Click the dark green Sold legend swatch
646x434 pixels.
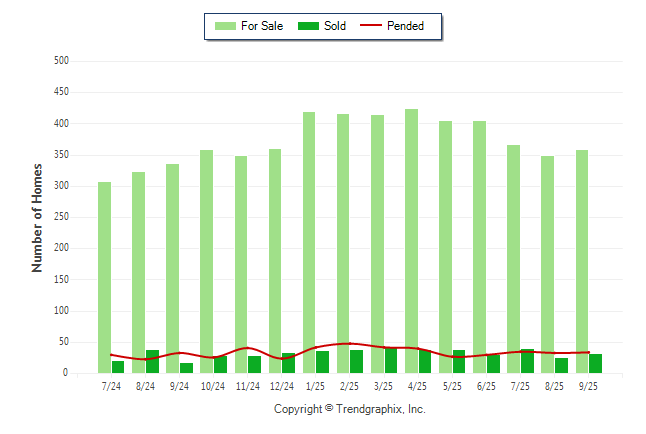pyautogui.click(x=308, y=26)
